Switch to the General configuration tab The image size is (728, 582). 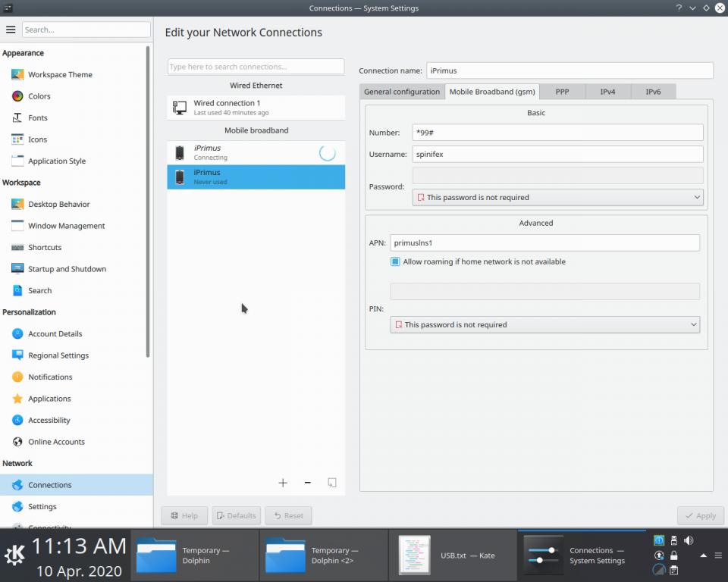pyautogui.click(x=401, y=92)
